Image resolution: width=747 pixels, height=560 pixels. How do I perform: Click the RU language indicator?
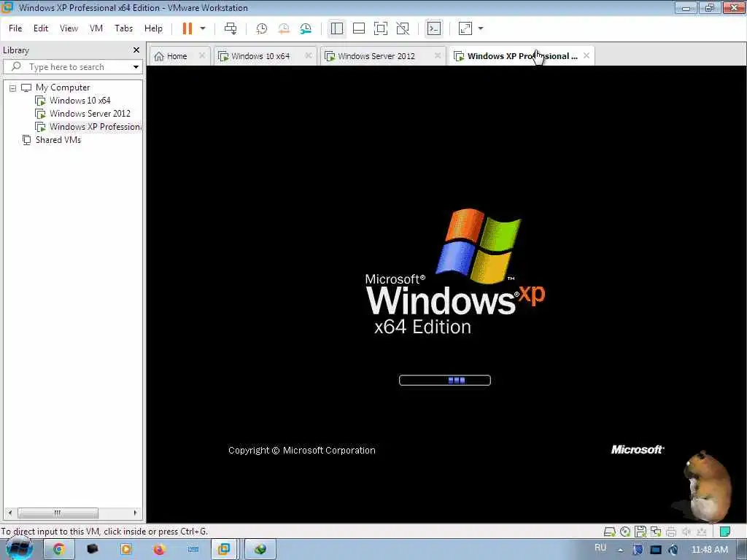600,548
